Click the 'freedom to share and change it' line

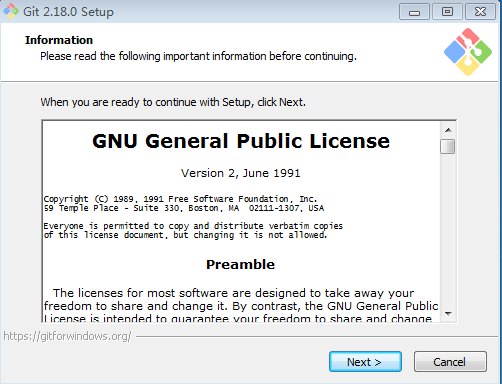(241, 306)
